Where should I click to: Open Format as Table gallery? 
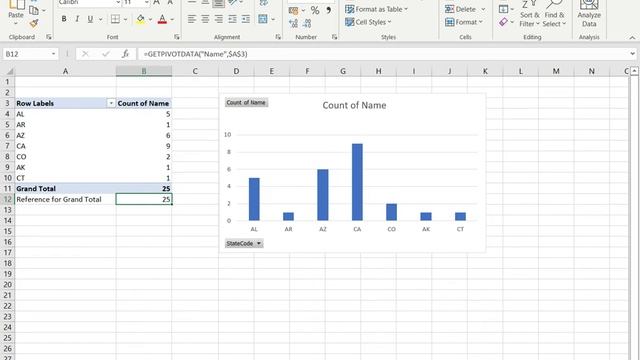pyautogui.click(x=376, y=9)
